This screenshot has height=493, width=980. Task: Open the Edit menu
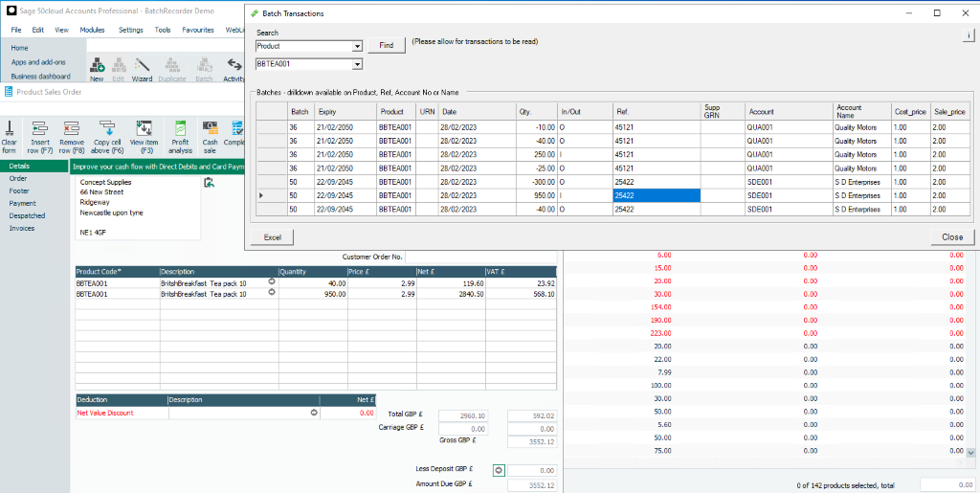pos(38,30)
